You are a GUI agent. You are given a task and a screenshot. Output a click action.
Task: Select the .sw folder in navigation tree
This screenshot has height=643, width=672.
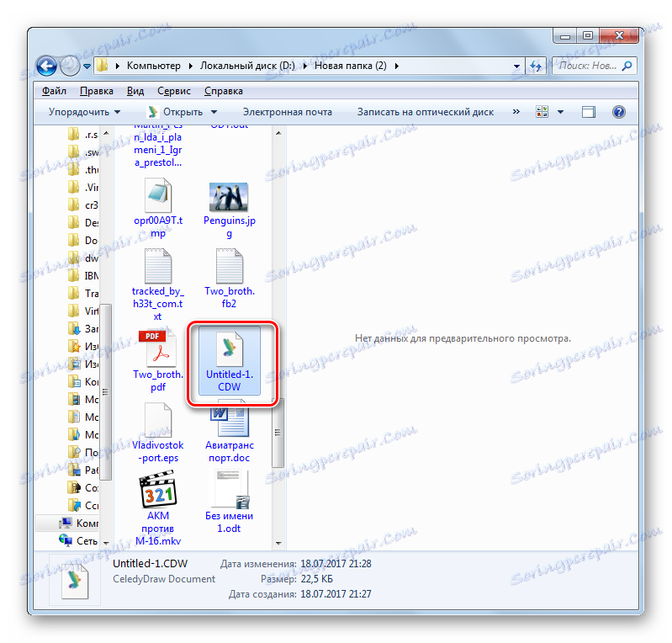click(x=83, y=152)
